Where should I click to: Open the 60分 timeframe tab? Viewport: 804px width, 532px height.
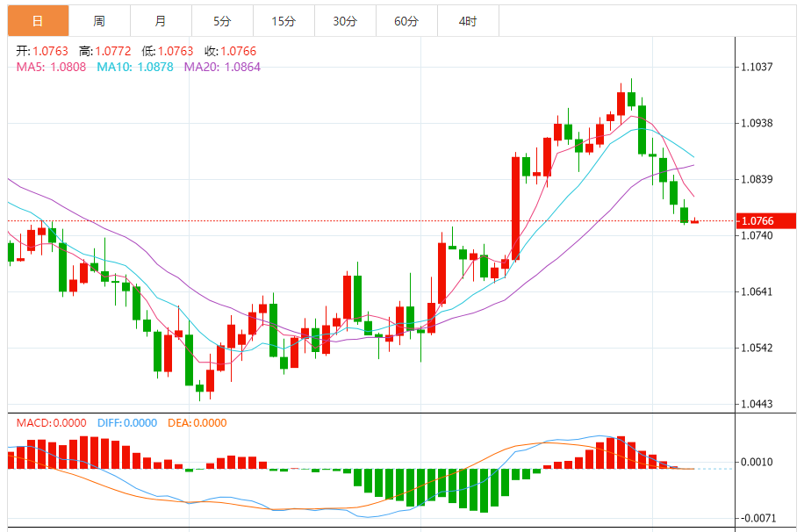coord(406,21)
